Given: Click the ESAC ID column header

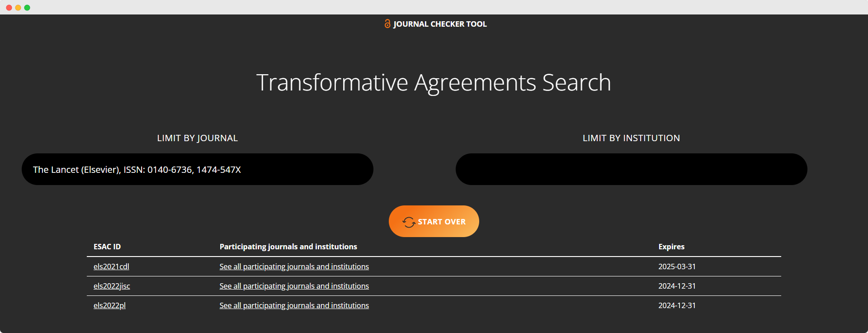Looking at the screenshot, I should coord(107,247).
